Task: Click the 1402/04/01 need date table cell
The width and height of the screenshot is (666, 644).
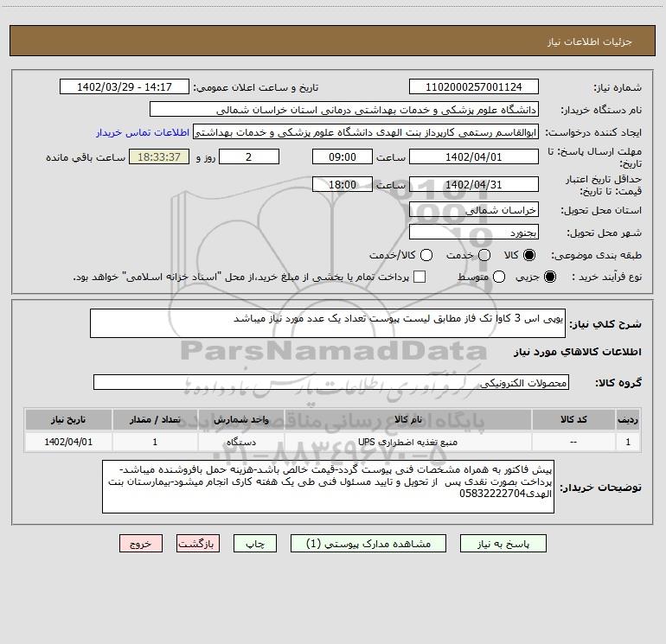Action: (x=68, y=442)
